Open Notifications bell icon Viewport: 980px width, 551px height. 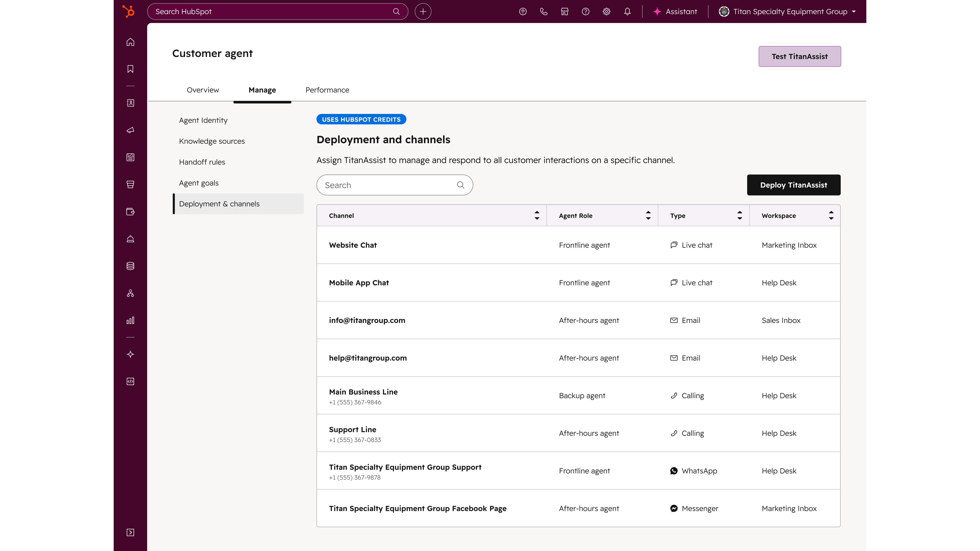tap(627, 11)
